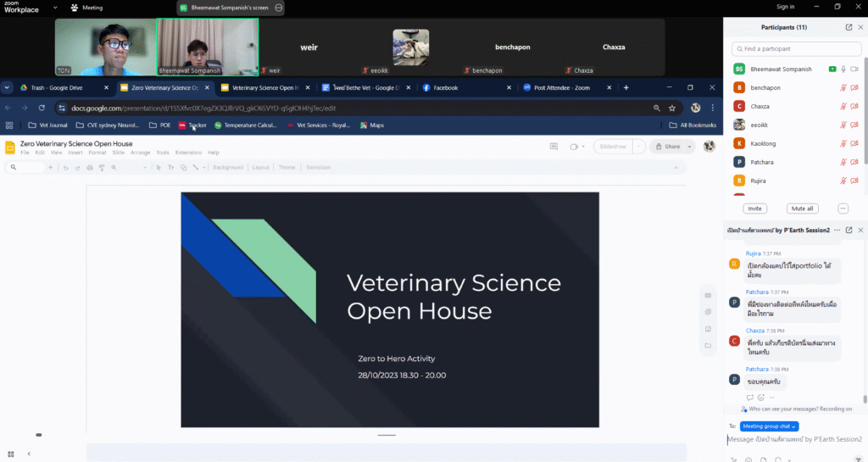Collapse the Slides toolbar with chevron
This screenshot has height=462, width=868.
(676, 168)
